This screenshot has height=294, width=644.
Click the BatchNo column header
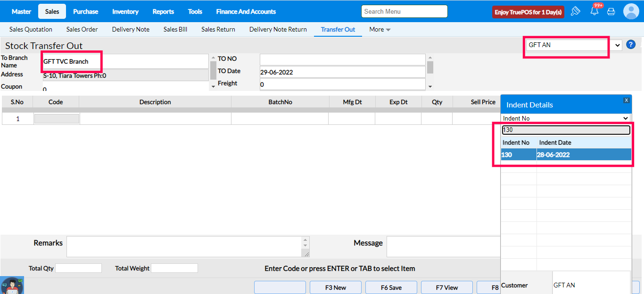[x=280, y=102]
